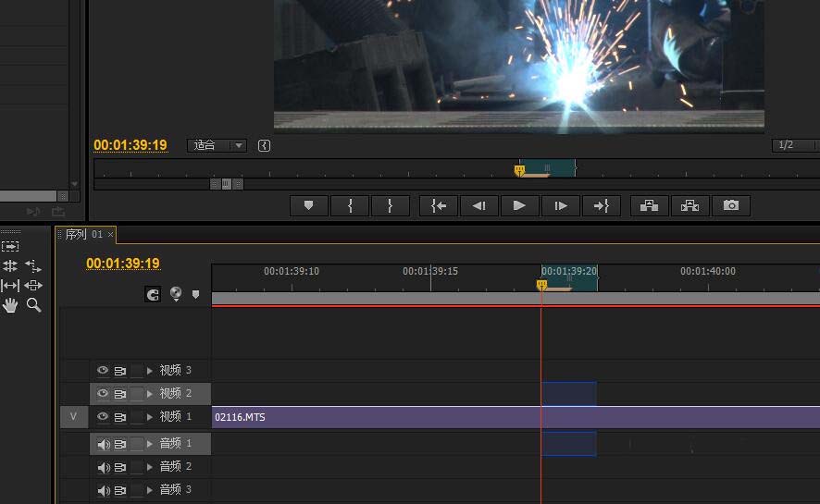Step forward one frame

point(561,206)
